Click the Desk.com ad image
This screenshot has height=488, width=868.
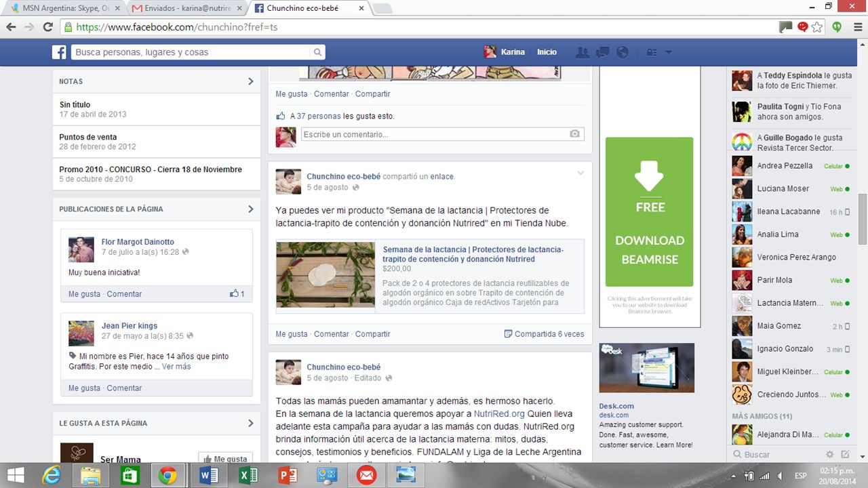tap(647, 367)
